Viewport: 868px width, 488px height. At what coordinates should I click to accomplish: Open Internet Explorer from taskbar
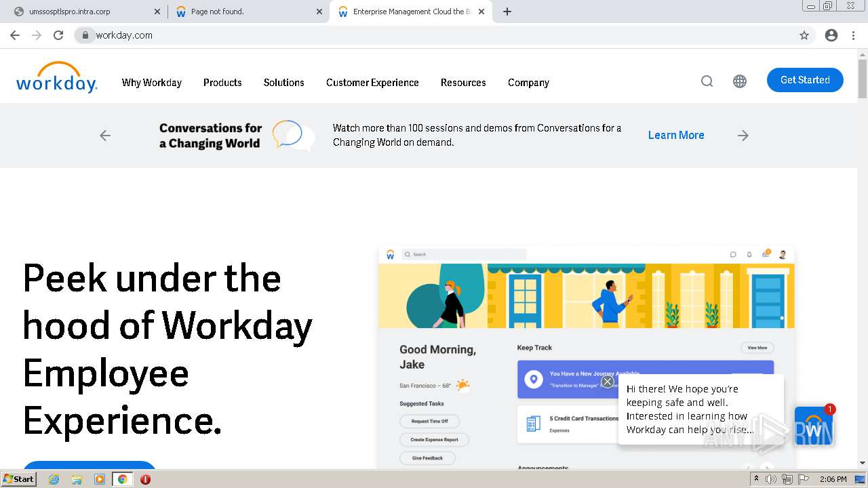[54, 479]
